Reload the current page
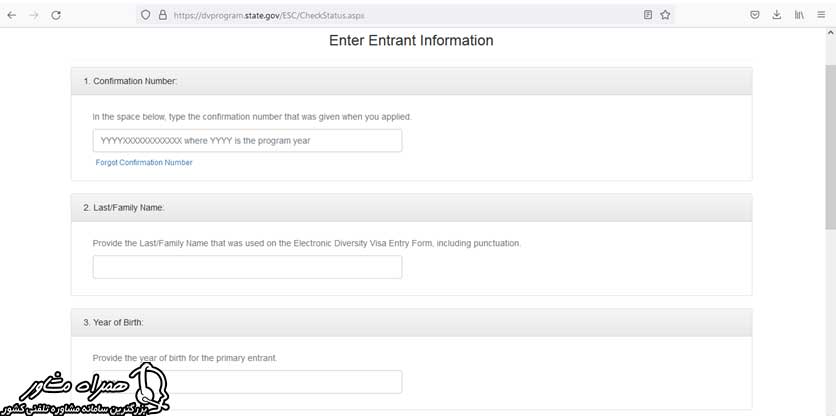The height and width of the screenshot is (416, 836). [x=56, y=15]
